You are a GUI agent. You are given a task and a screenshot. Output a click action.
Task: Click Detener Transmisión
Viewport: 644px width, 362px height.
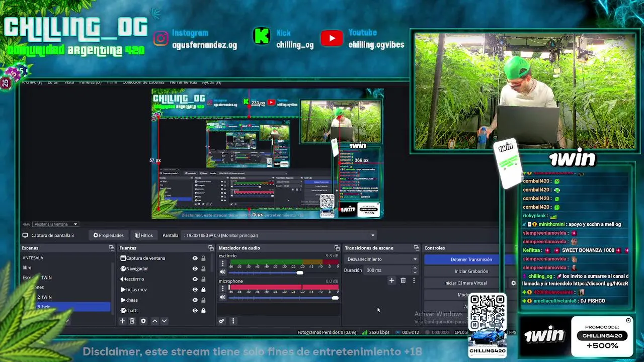pos(471,259)
